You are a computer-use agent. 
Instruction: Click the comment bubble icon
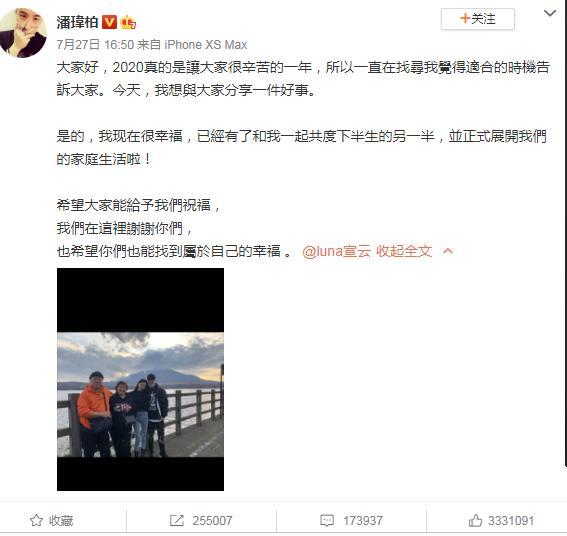click(x=327, y=520)
